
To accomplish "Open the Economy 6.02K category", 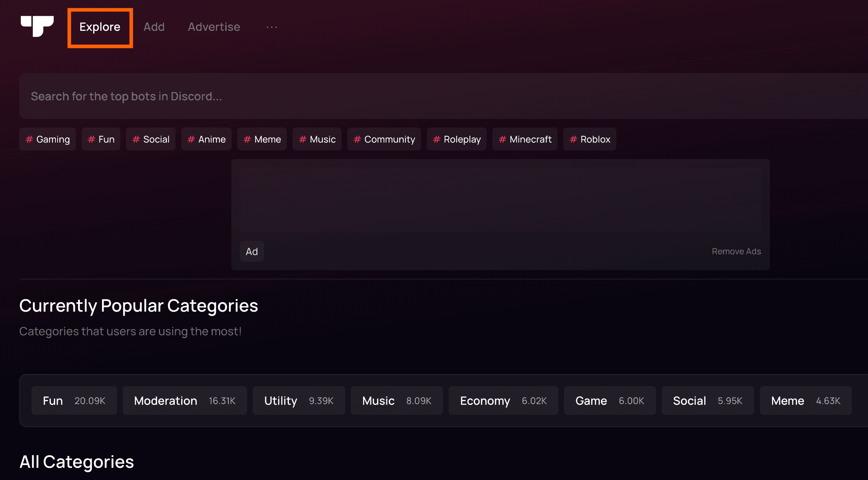I will (503, 400).
